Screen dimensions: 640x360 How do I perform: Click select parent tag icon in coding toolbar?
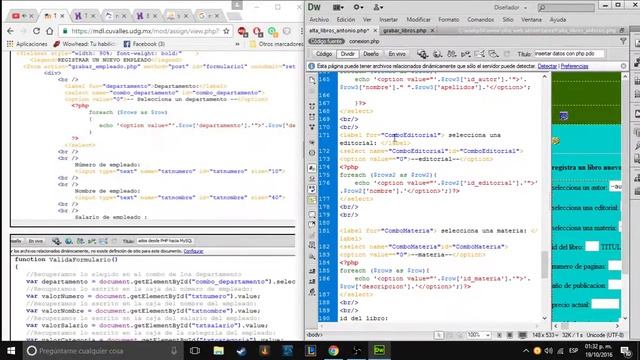click(312, 142)
